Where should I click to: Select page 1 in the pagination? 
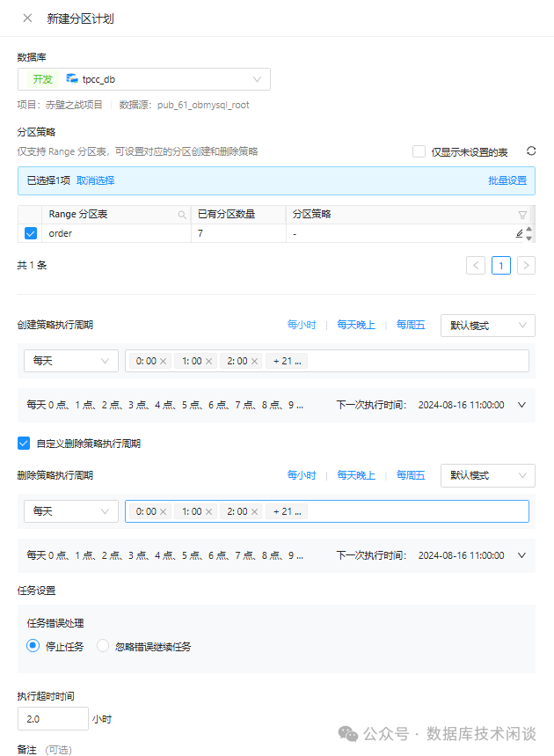coord(501,265)
